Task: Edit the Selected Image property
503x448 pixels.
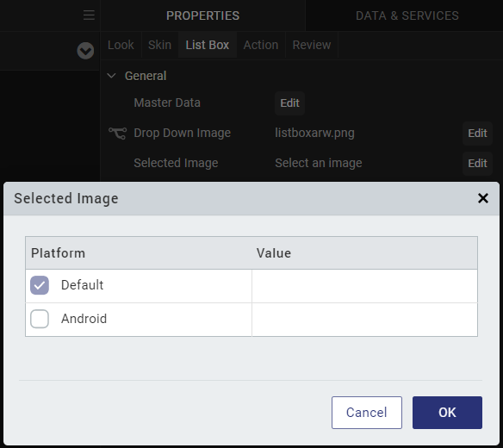Action: (477, 164)
